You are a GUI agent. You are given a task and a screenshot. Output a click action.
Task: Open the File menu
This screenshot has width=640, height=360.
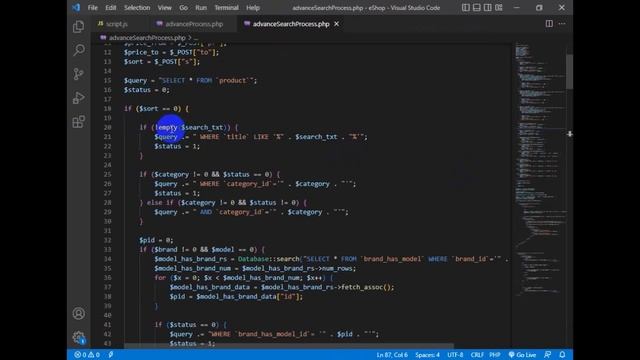click(93, 8)
